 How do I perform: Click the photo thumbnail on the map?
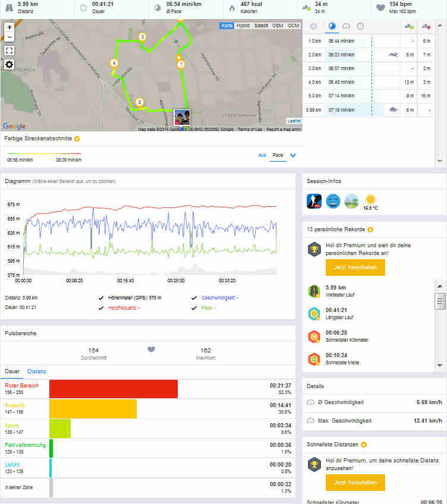[x=182, y=117]
